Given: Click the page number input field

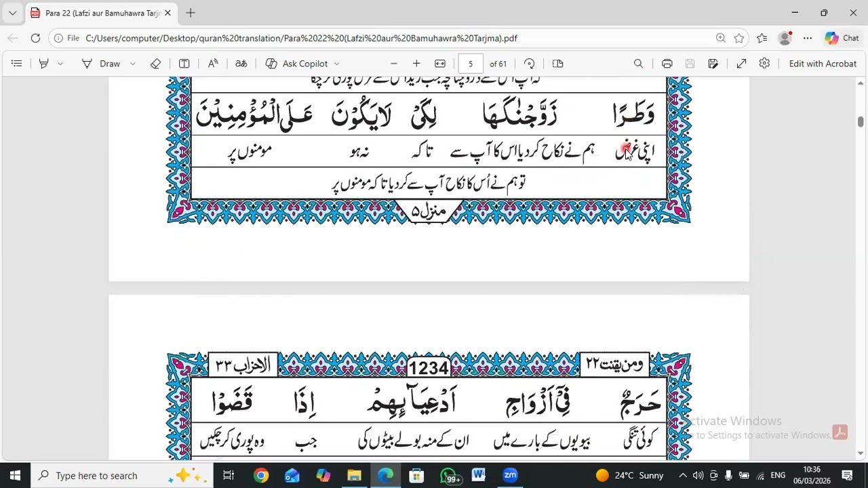Looking at the screenshot, I should click(x=471, y=64).
